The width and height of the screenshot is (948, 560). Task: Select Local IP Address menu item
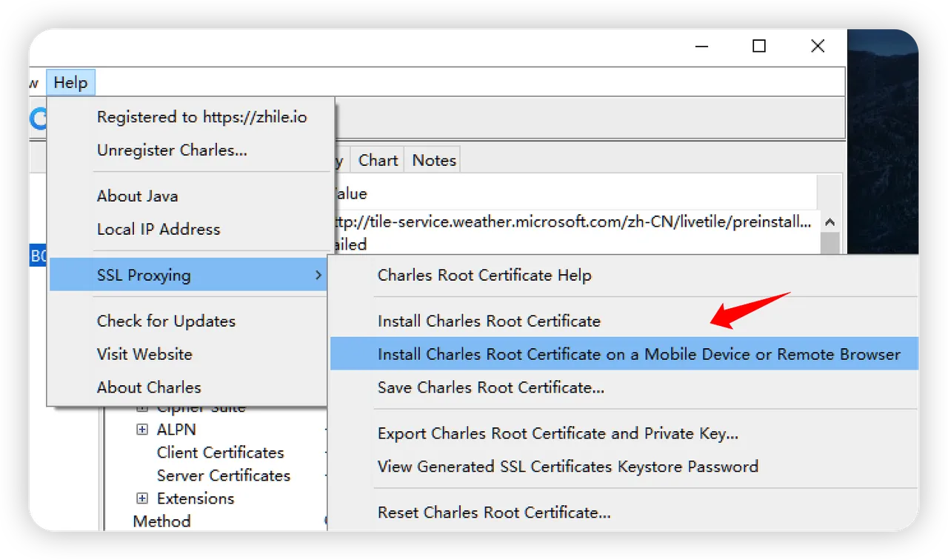click(x=158, y=230)
